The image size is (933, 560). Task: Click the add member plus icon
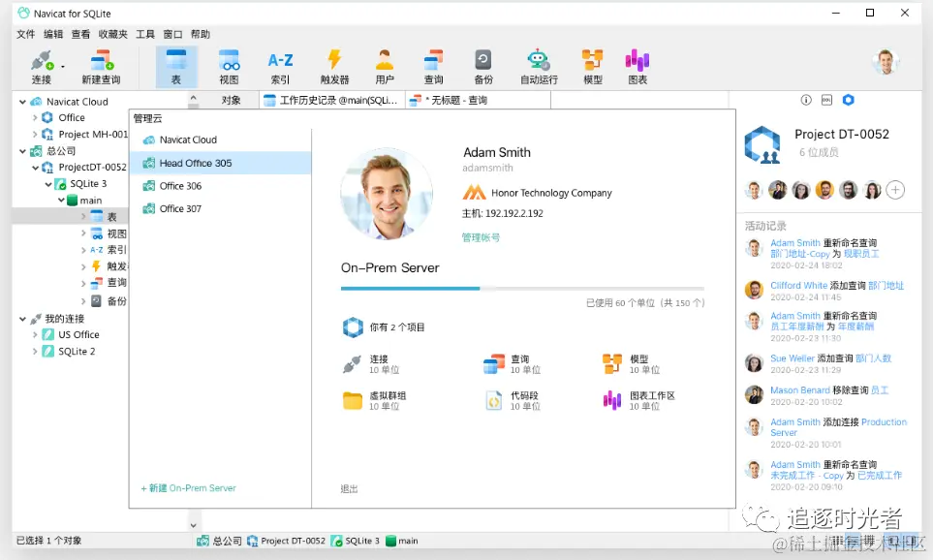[x=895, y=190]
